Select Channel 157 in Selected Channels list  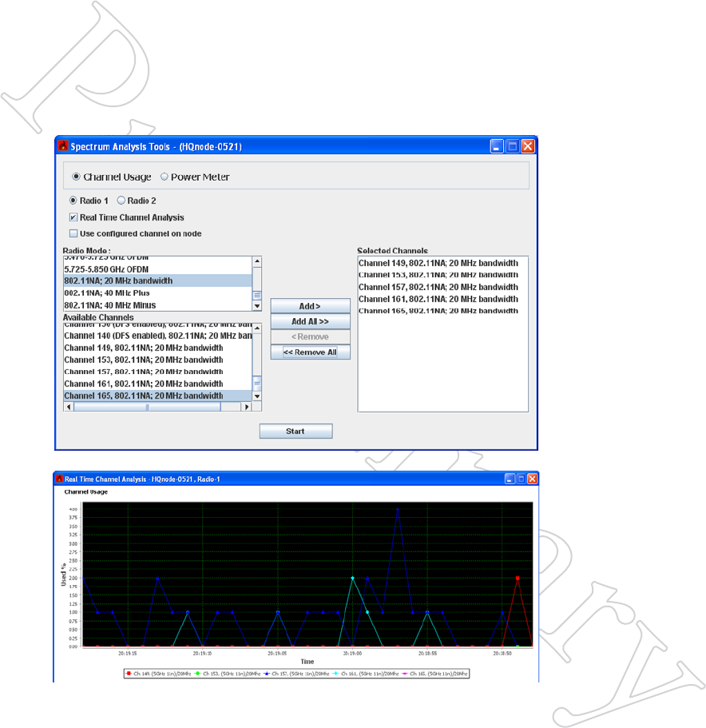point(442,287)
